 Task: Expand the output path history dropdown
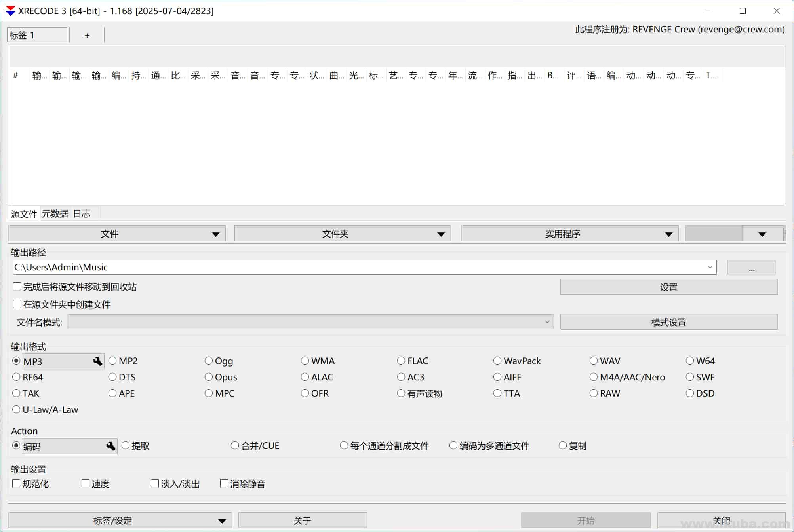point(710,267)
